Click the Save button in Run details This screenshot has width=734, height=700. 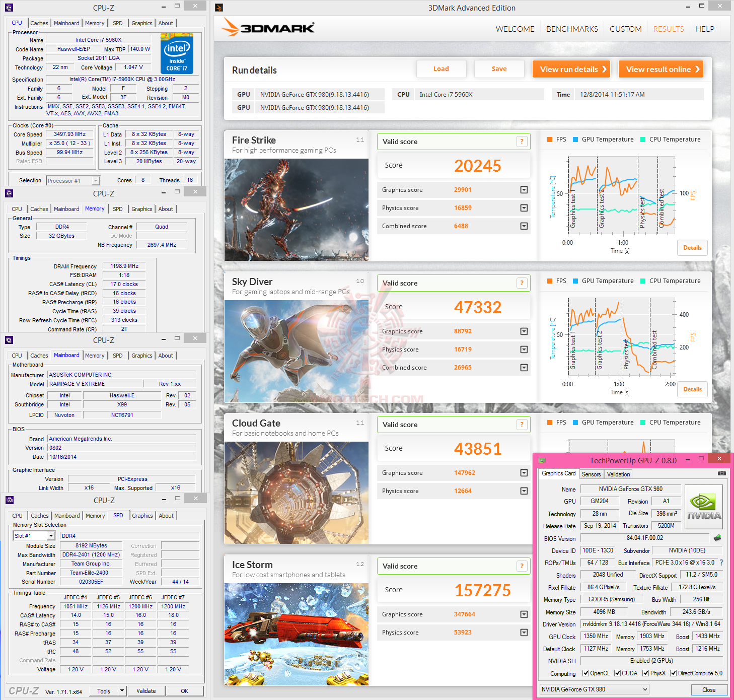click(499, 69)
